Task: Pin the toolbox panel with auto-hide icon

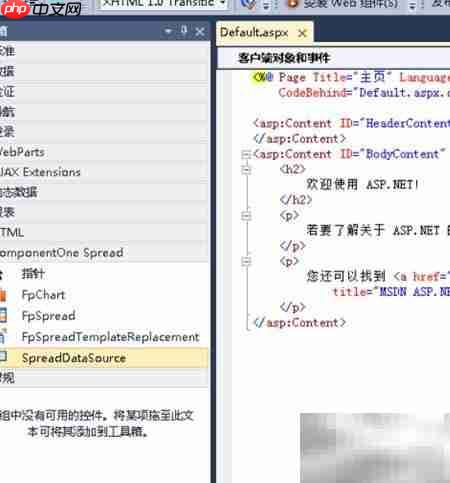Action: click(184, 32)
